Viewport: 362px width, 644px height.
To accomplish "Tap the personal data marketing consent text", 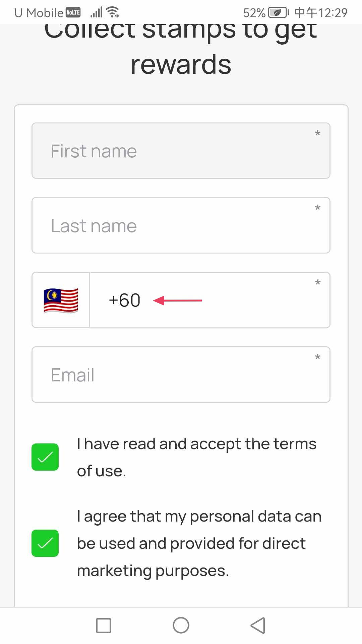I will tap(199, 543).
